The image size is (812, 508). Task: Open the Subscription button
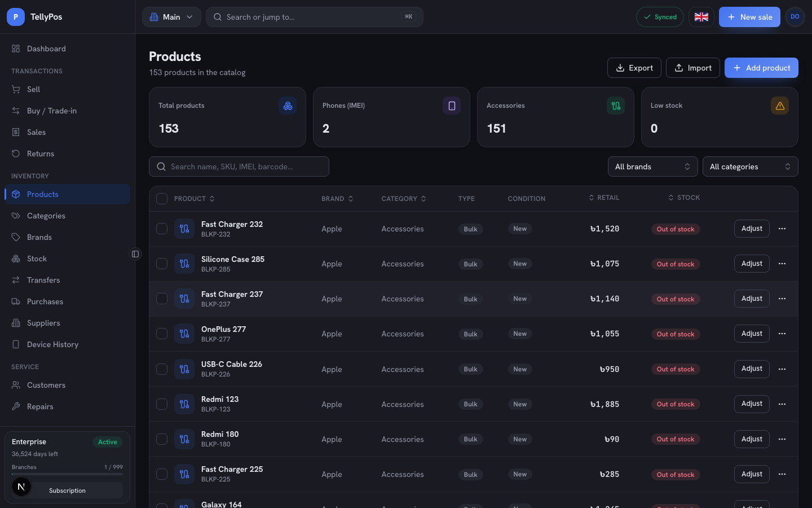coord(67,491)
